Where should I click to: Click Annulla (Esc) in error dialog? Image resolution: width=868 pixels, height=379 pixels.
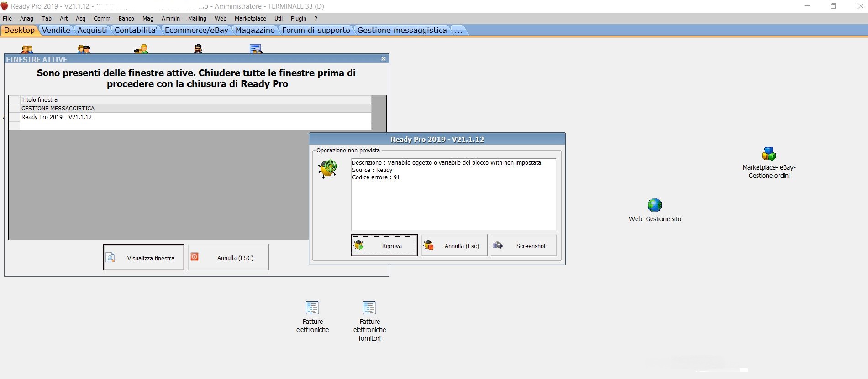(454, 245)
